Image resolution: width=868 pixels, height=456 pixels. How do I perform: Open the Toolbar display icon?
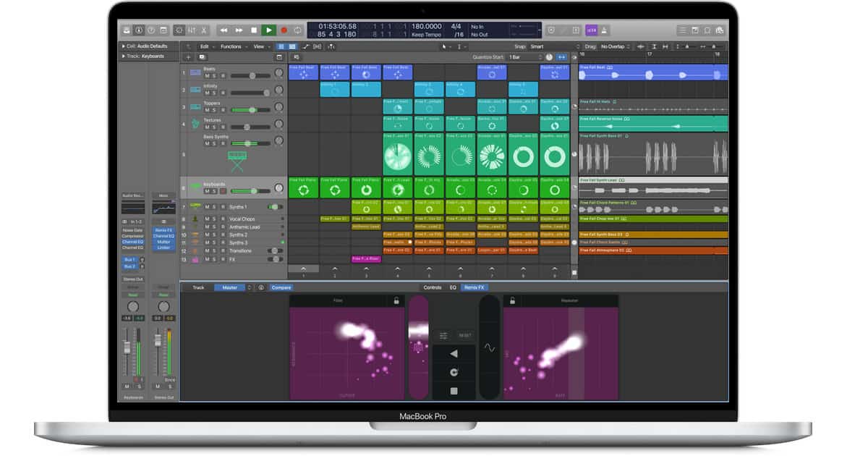[x=163, y=30]
